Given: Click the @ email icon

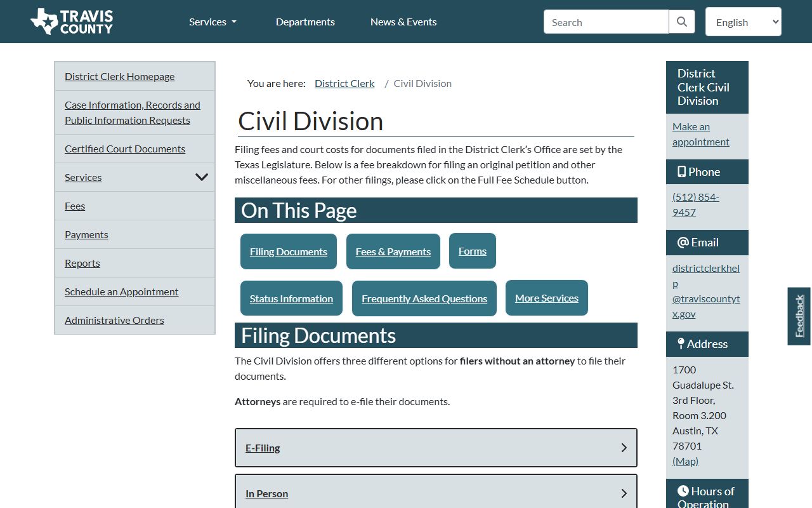Looking at the screenshot, I should 683,243.
